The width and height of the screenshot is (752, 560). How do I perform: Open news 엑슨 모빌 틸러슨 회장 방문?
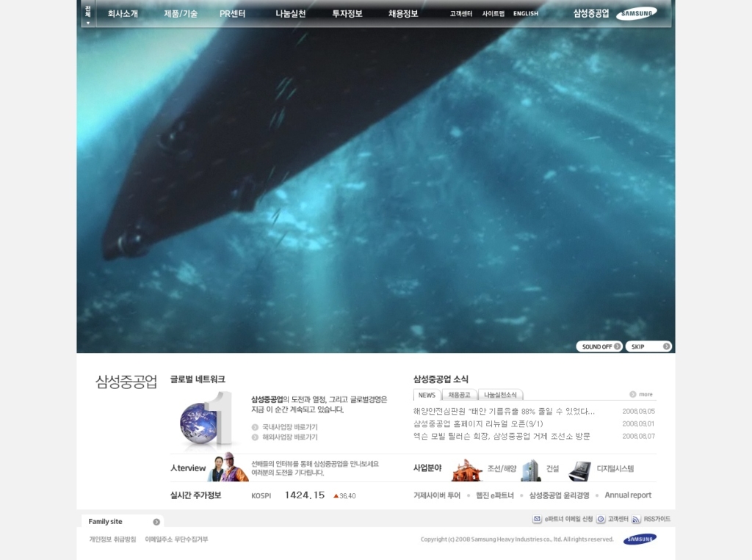click(x=502, y=436)
